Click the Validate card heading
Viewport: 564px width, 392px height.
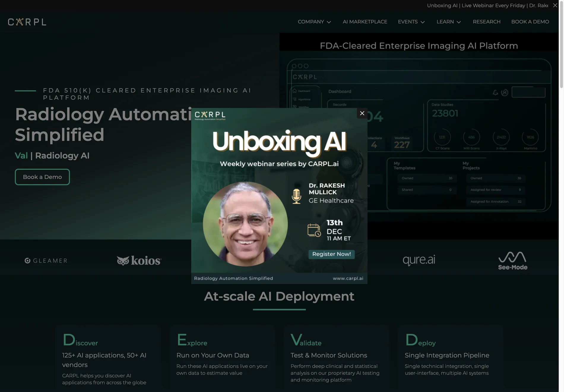pos(306,340)
